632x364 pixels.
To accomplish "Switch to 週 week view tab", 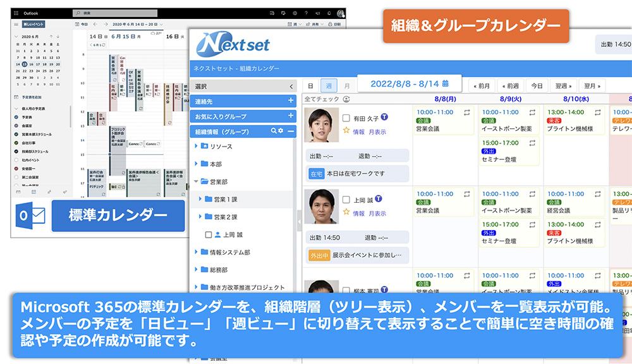I will coord(329,86).
